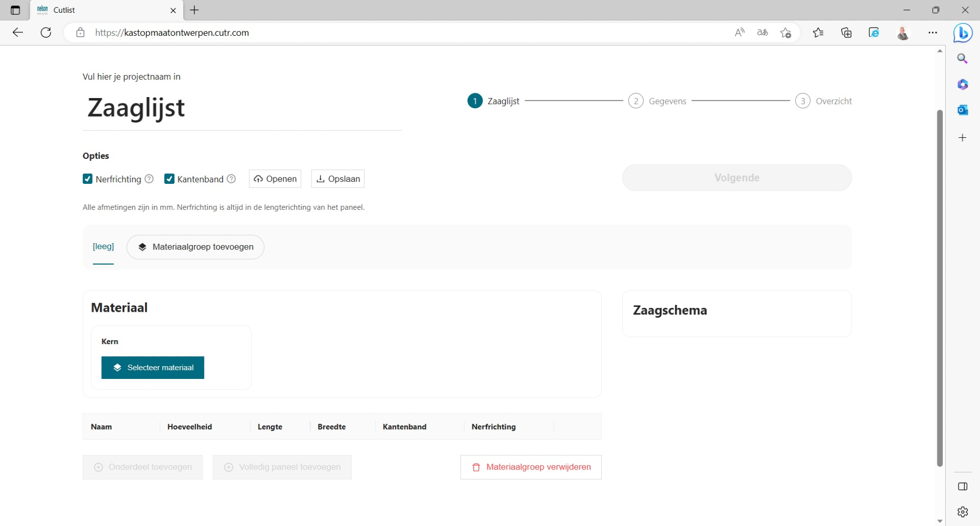980x526 pixels.
Task: Go to step 3 Overzicht
Action: [824, 101]
